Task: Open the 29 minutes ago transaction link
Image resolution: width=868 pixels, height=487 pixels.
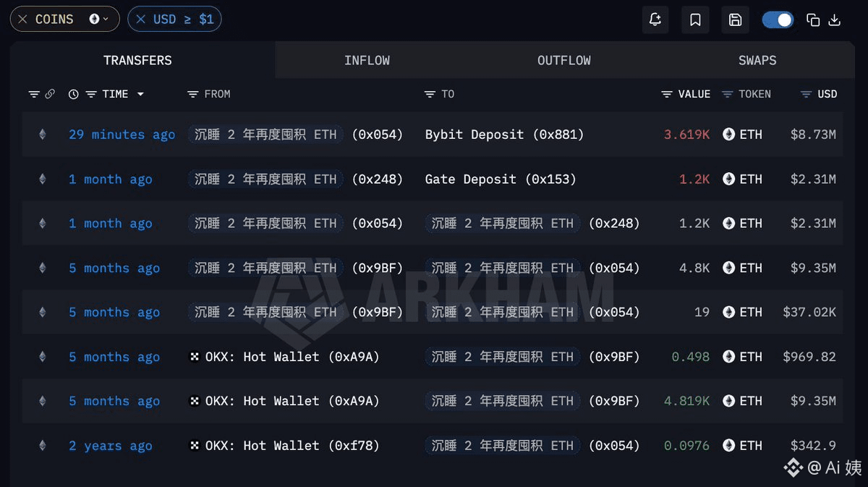Action: [x=122, y=135]
